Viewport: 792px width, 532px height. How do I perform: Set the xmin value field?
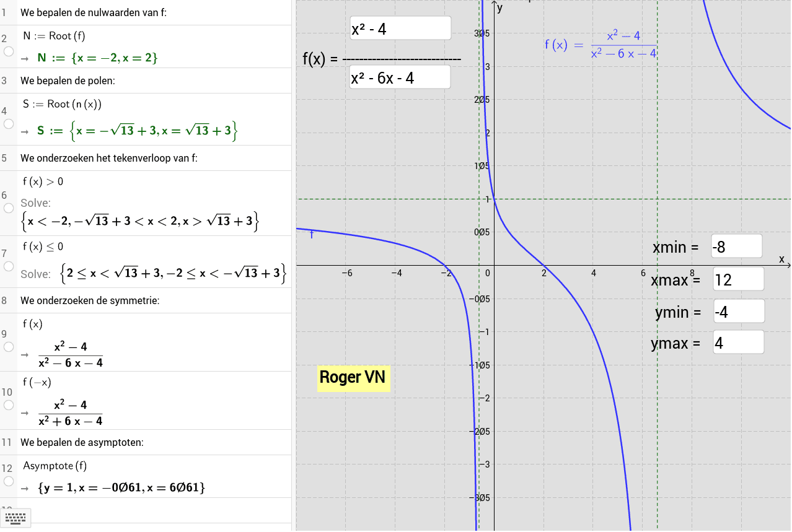click(737, 246)
